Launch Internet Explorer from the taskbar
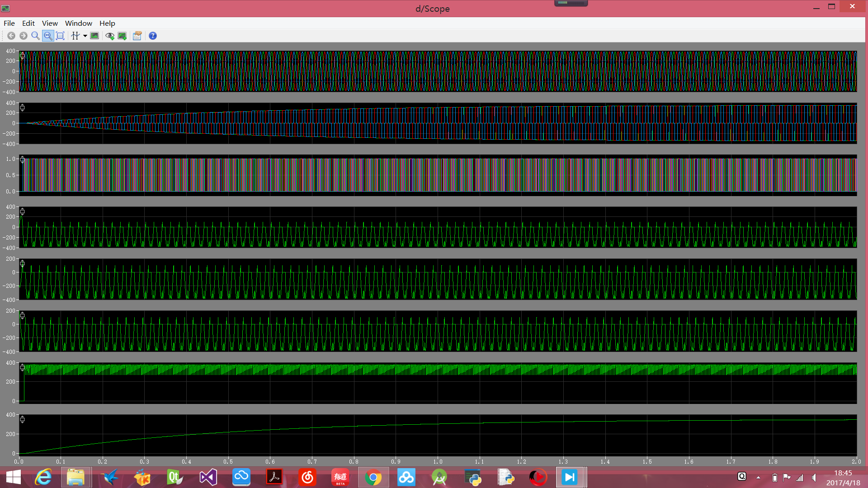The width and height of the screenshot is (868, 488). 43,477
